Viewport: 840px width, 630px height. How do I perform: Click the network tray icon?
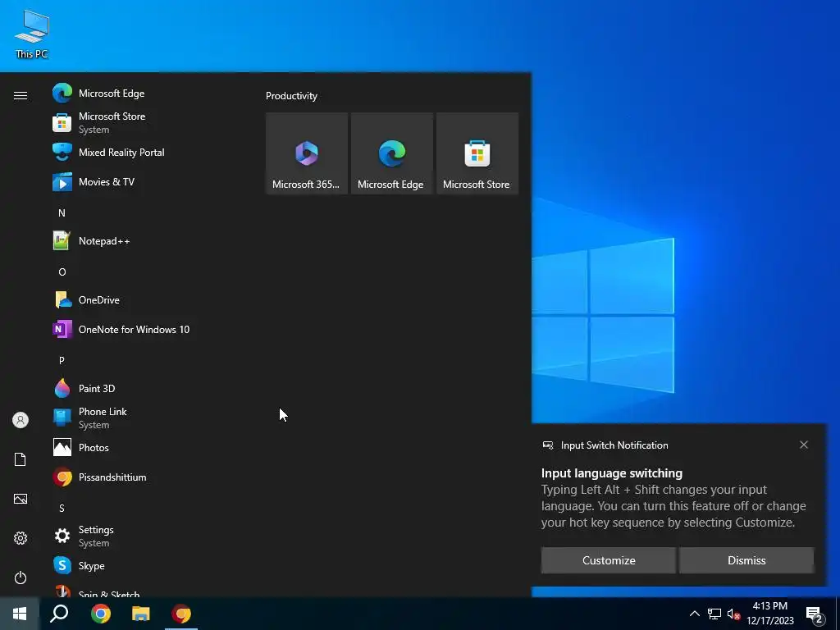coord(714,614)
